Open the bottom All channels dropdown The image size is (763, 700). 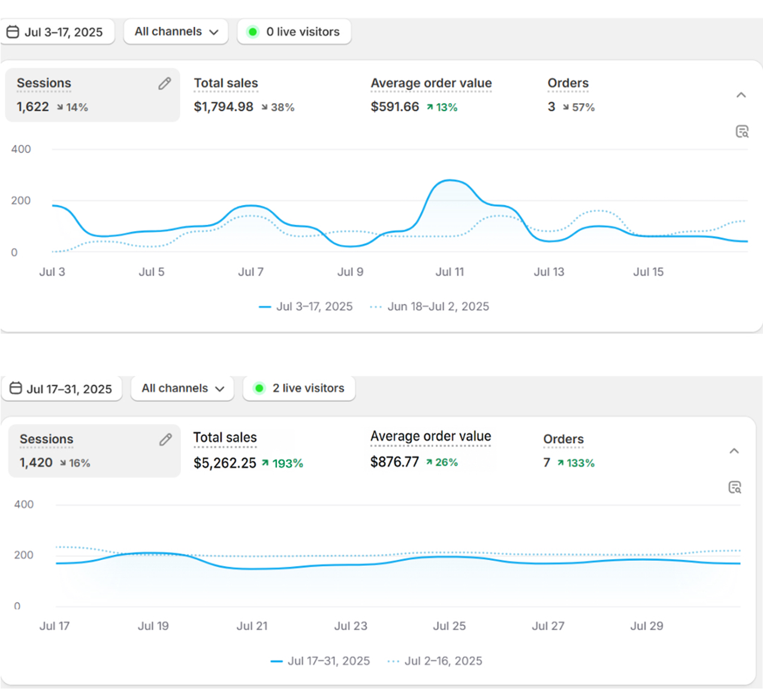(182, 388)
